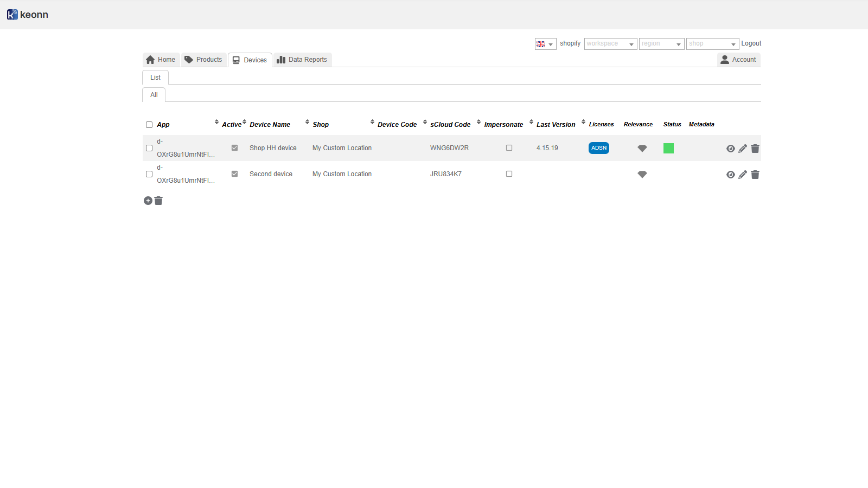The image size is (868, 488).
Task: Enable Impersonate for Second device
Action: click(x=509, y=174)
